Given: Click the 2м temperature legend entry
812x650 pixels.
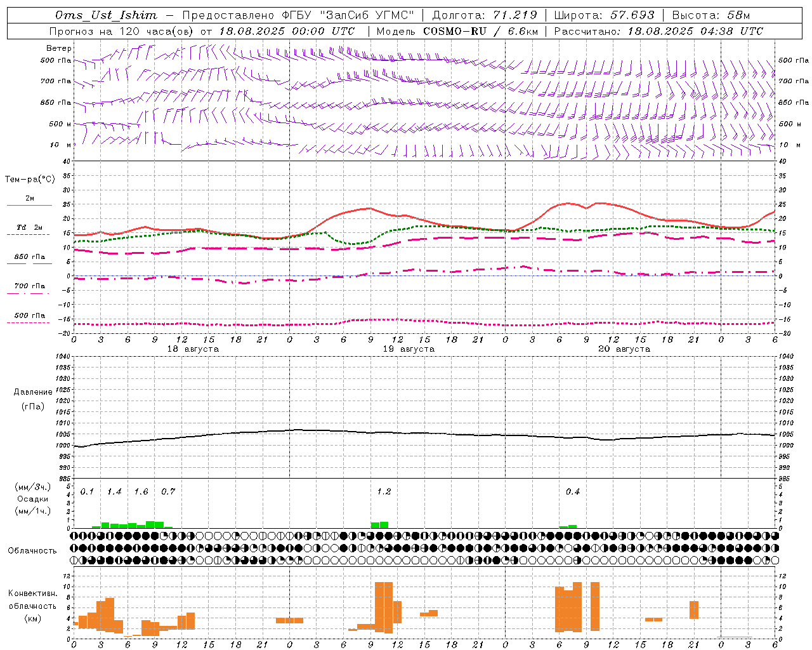Looking at the screenshot, I should click(30, 199).
